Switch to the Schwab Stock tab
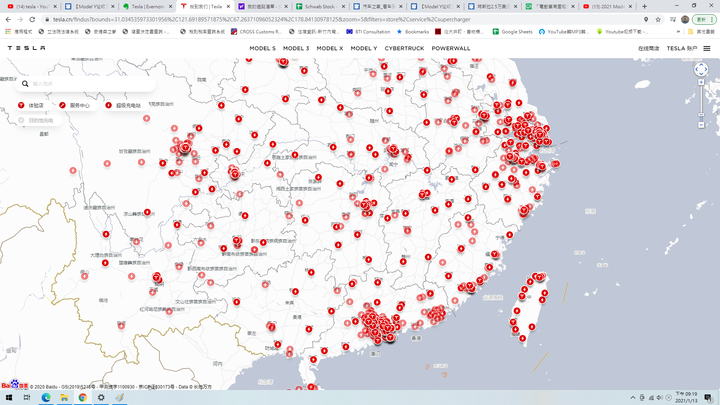Screen dimensions: 720x405 320,6
